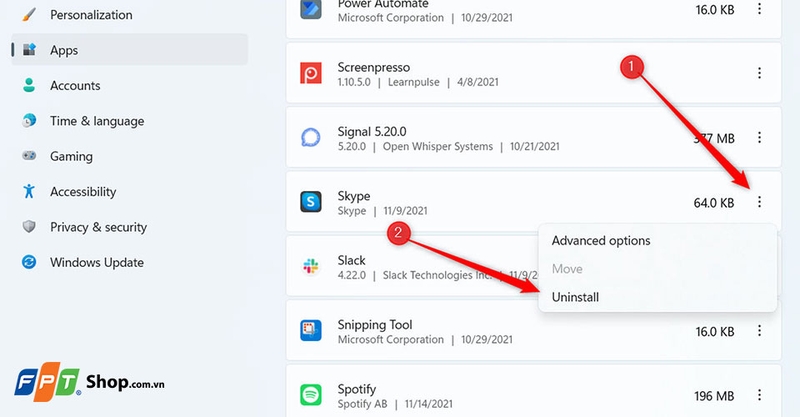Click the 11/14/2021 date for Spotify
800x417 pixels.
click(429, 404)
